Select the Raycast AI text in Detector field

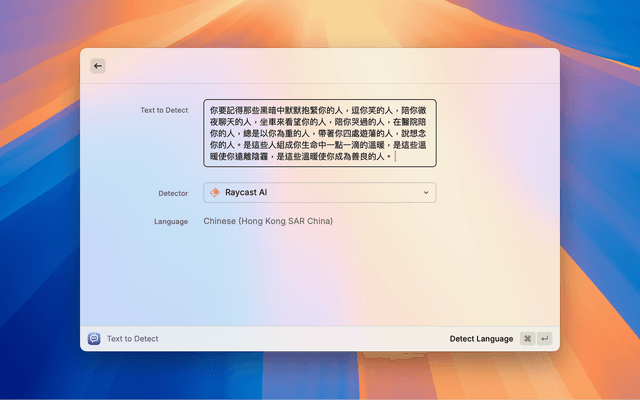tap(246, 192)
